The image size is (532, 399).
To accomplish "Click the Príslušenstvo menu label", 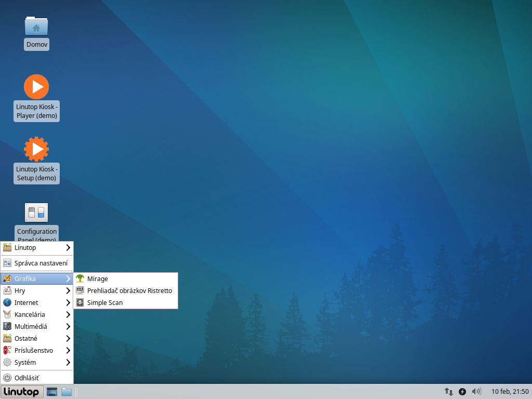I will coord(34,350).
